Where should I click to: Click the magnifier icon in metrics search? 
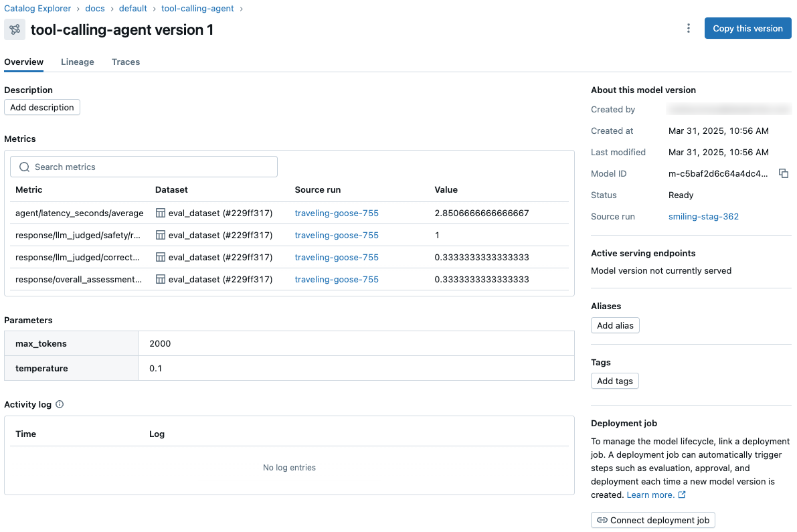pos(24,166)
